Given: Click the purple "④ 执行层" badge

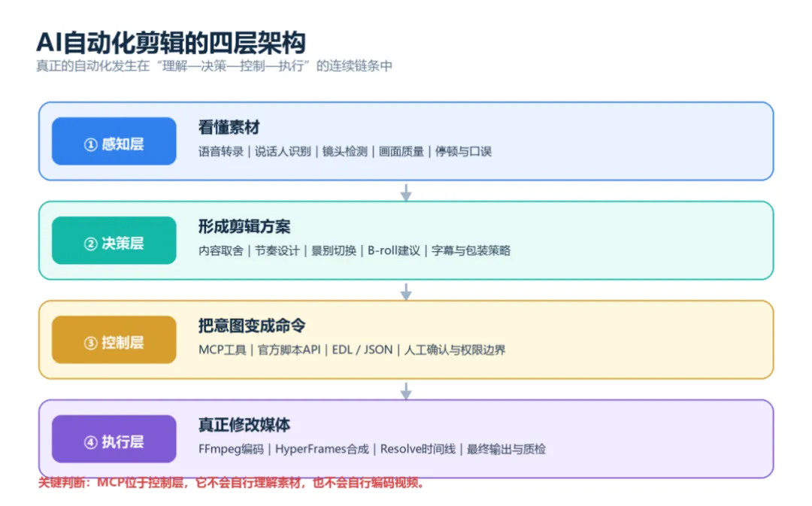Looking at the screenshot, I should pos(114,438).
